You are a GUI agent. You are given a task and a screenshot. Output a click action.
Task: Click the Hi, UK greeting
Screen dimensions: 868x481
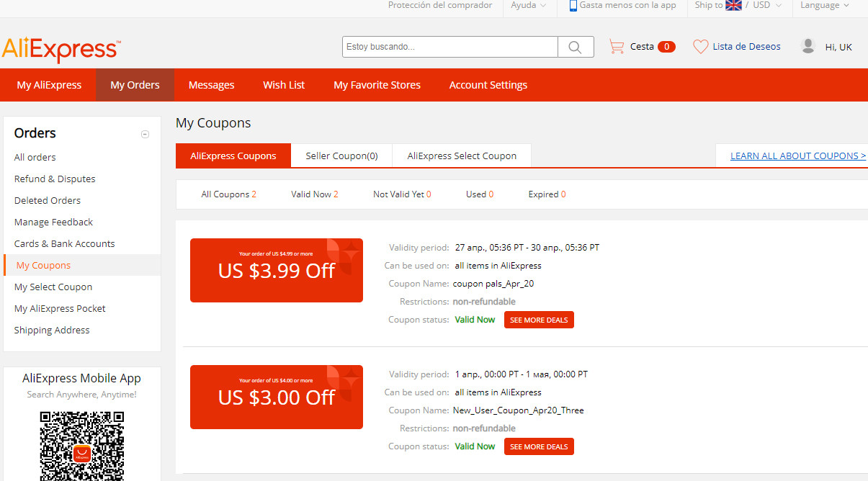tap(838, 47)
